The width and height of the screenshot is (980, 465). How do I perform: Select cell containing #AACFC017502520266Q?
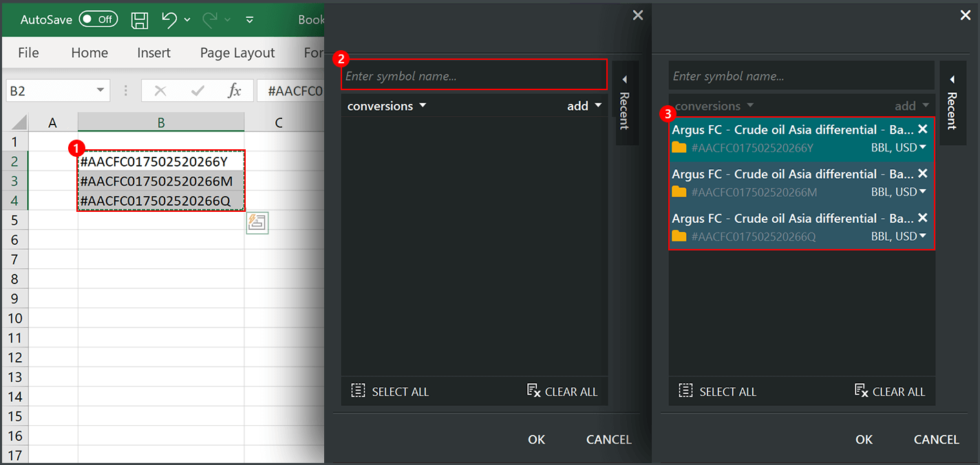tap(161, 201)
